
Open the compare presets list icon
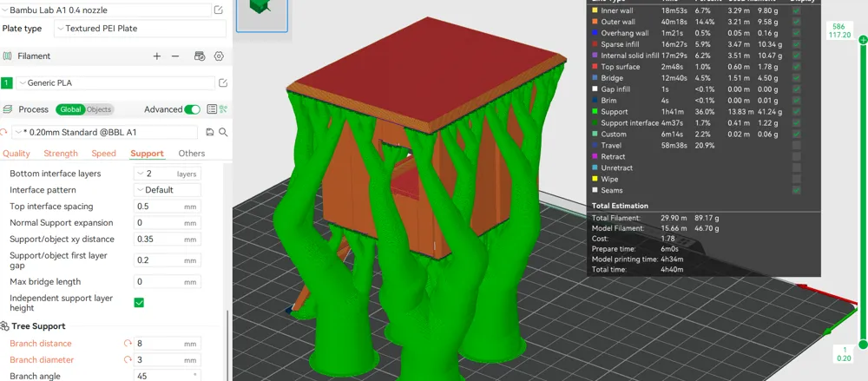pos(212,109)
